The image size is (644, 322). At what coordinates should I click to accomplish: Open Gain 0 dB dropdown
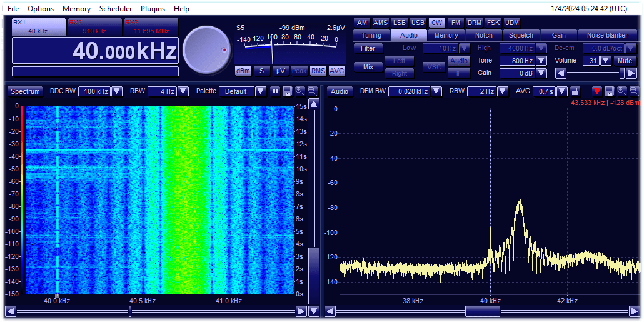pos(541,74)
